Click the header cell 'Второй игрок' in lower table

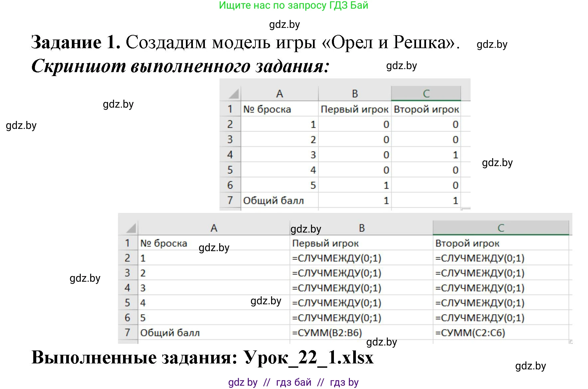point(468,243)
